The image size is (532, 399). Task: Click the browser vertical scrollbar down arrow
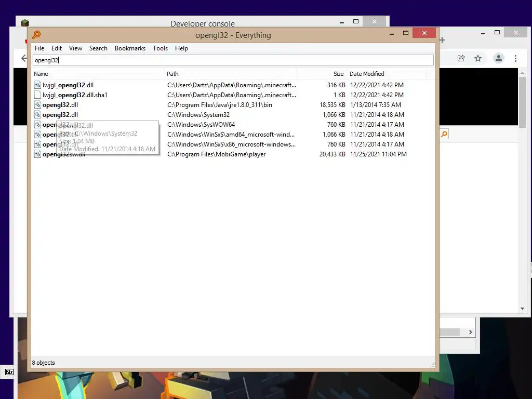[x=522, y=309]
